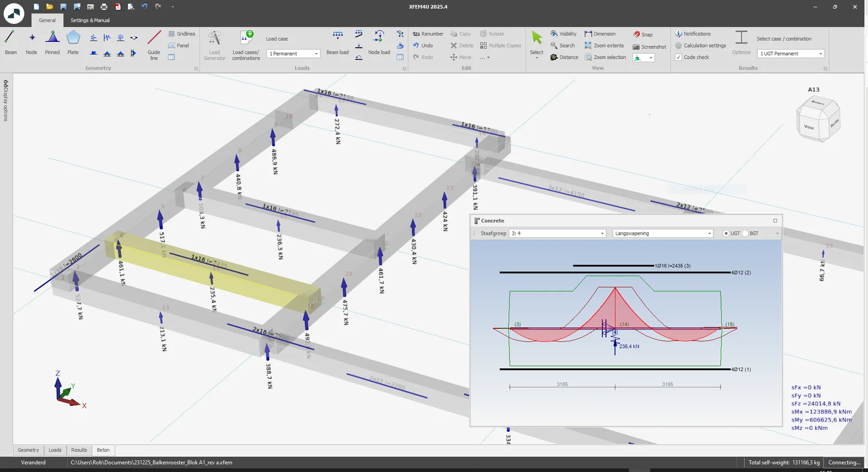Maximize the Concrete panel
868x472 pixels.
775,221
